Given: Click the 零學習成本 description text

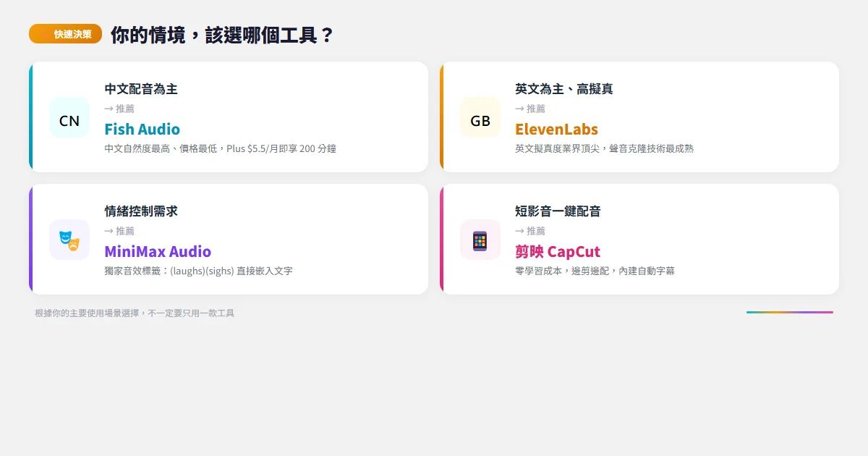Looking at the screenshot, I should (x=595, y=271).
